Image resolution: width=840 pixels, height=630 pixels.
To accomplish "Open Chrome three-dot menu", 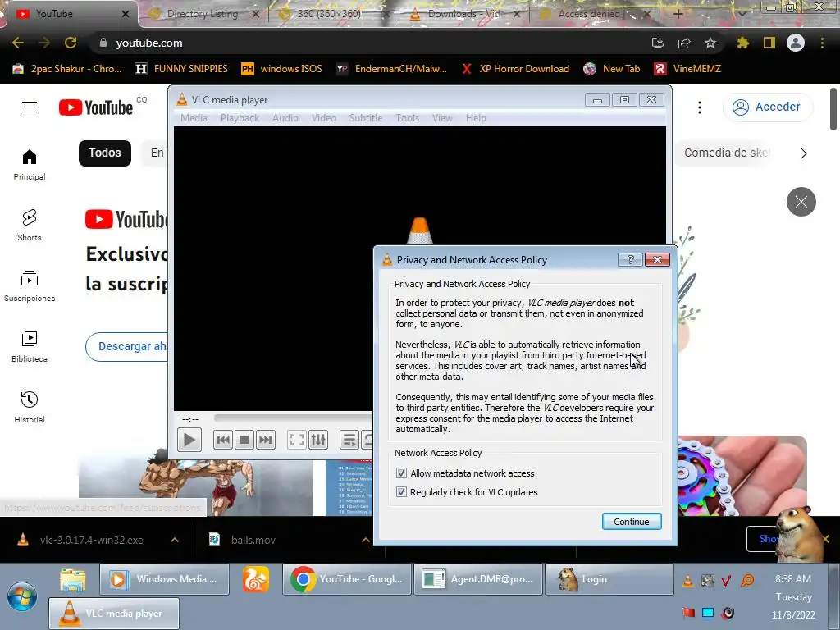I will point(822,43).
